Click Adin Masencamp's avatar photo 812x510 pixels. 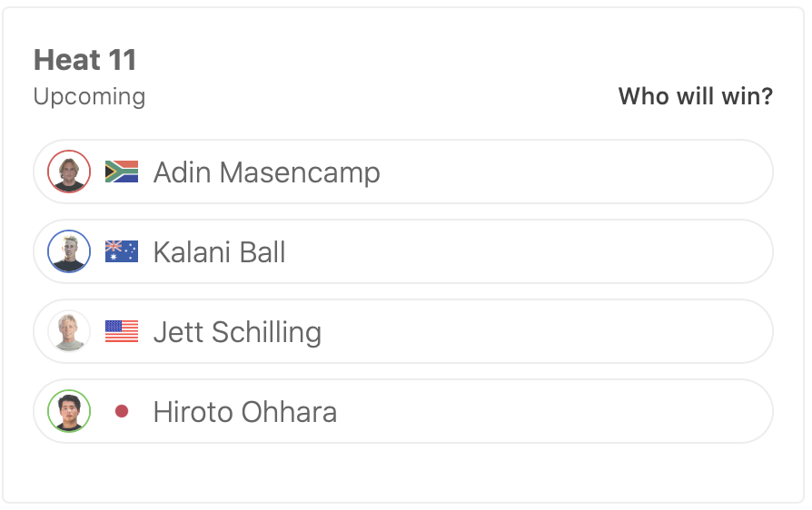(x=69, y=172)
